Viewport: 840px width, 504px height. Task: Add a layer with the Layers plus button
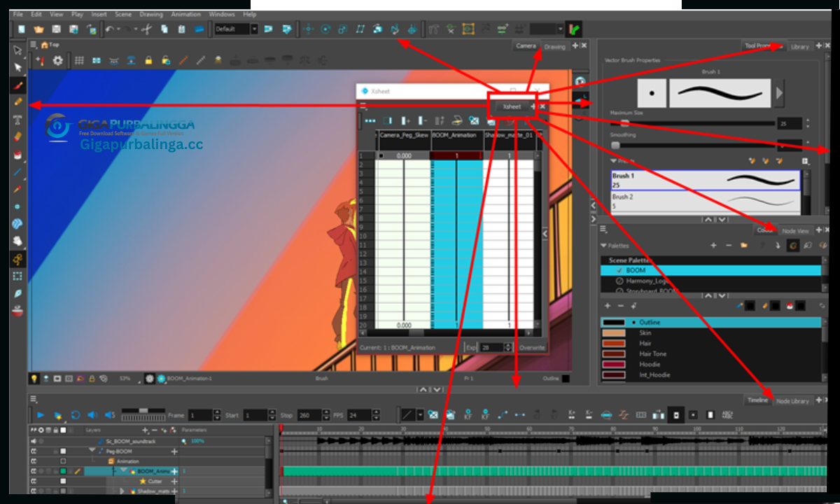coord(145,430)
